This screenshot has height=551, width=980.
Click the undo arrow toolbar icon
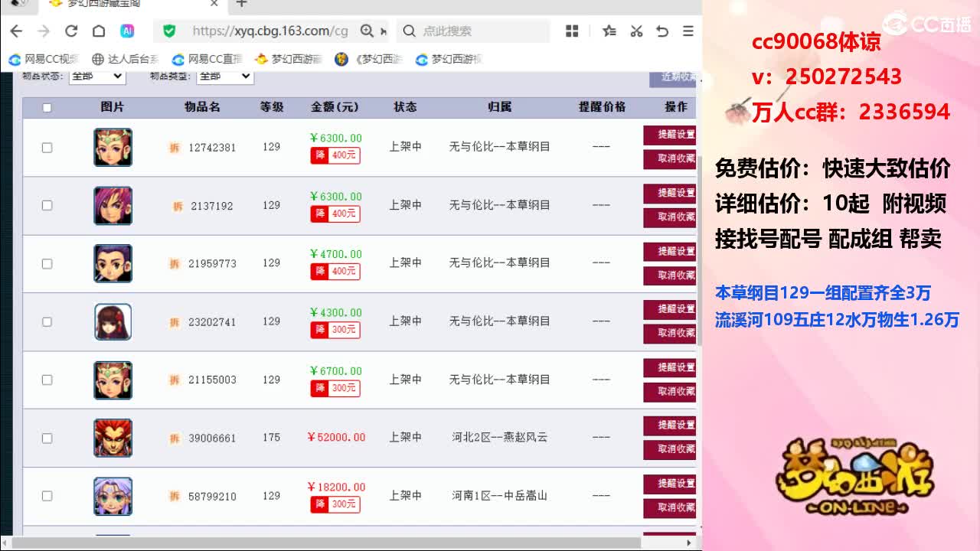coord(662,31)
